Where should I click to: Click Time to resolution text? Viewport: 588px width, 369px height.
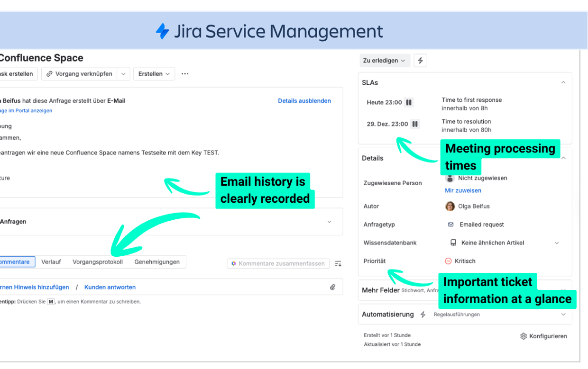[467, 122]
